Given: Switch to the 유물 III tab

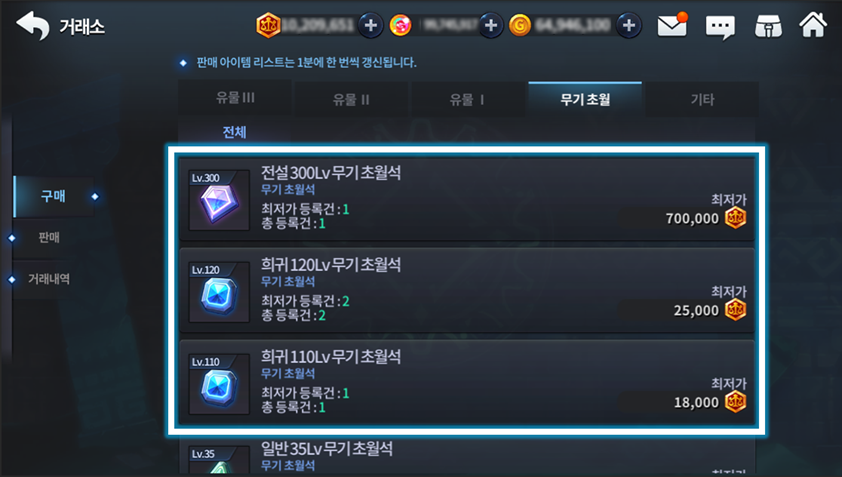Looking at the screenshot, I should [235, 98].
